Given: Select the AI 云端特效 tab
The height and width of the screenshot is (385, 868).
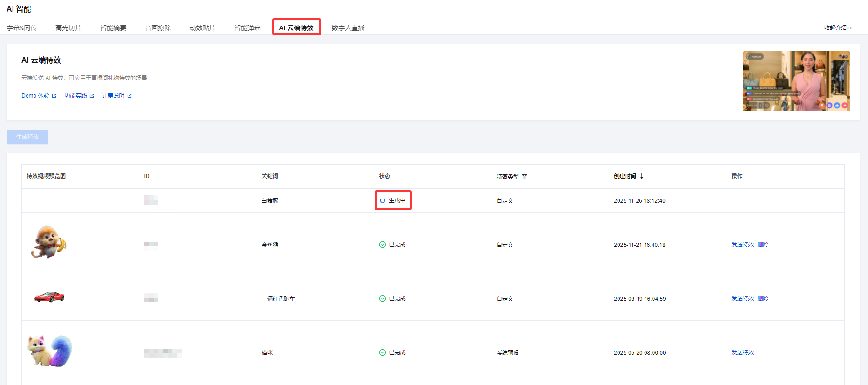Looking at the screenshot, I should coord(296,28).
